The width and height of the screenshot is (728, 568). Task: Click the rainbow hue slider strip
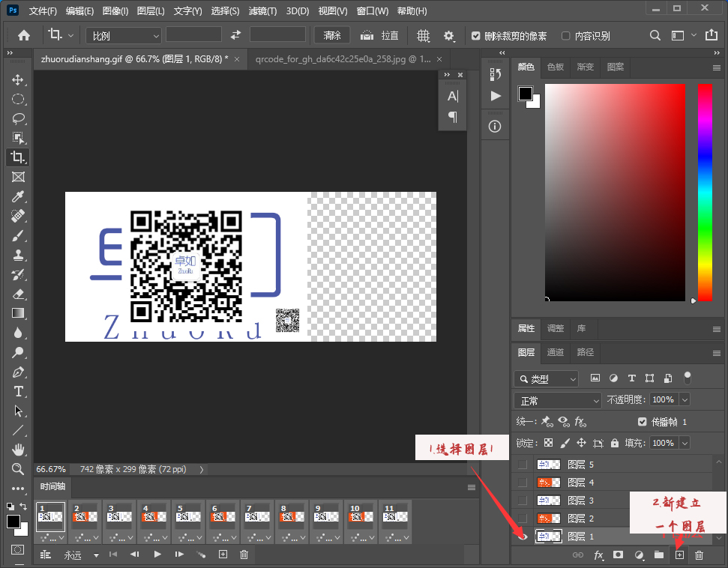pos(705,191)
